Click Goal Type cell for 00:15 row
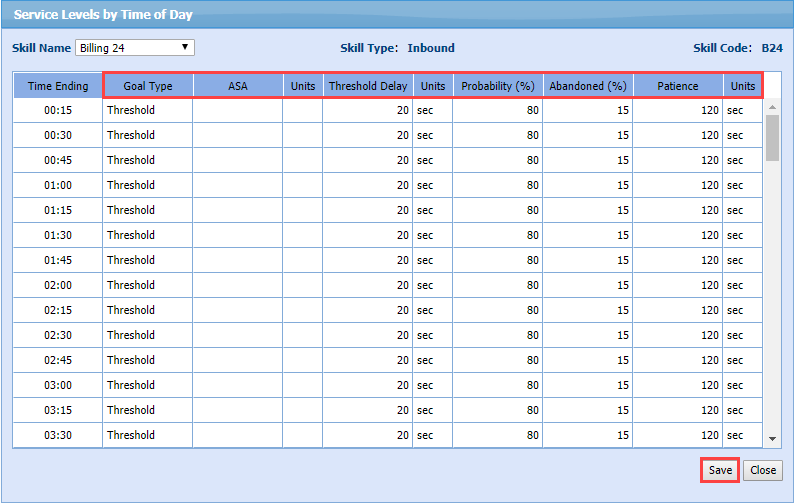Viewport: 794px width, 503px height. (148, 110)
